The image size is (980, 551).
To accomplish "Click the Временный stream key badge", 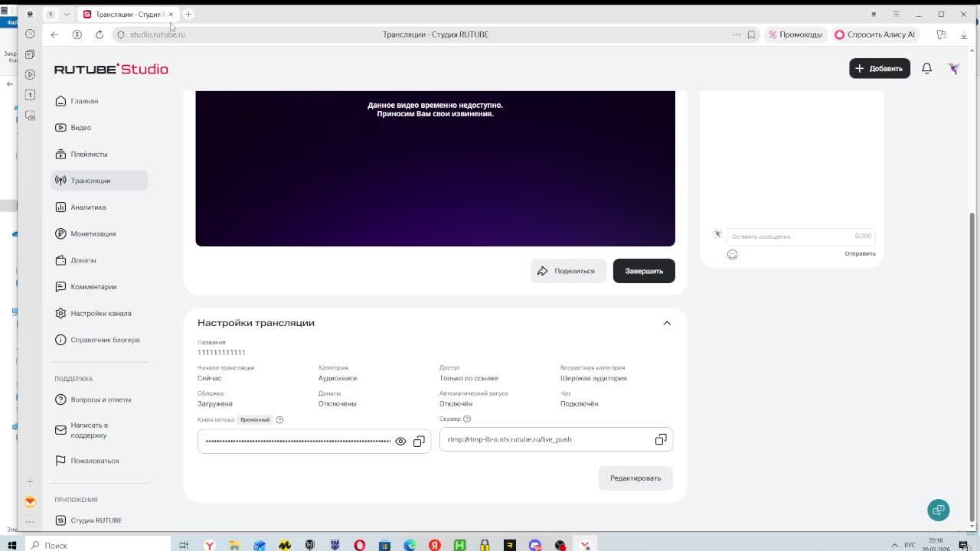I will [255, 419].
